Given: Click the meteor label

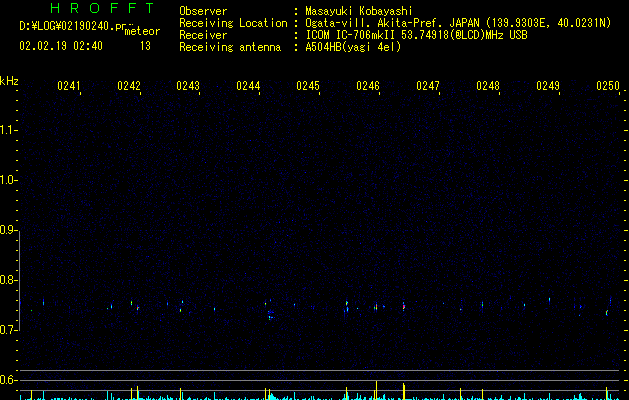Looking at the screenshot, I should pos(142,31).
